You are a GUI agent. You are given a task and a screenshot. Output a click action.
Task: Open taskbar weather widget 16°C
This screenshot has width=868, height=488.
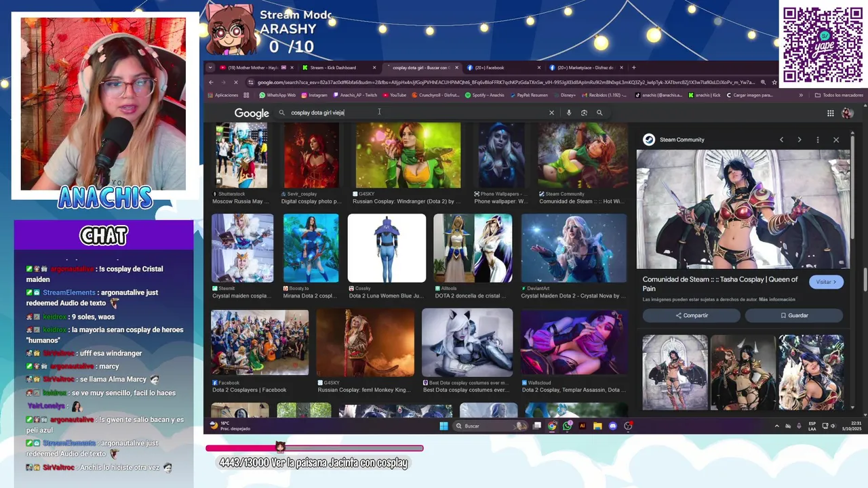point(231,426)
